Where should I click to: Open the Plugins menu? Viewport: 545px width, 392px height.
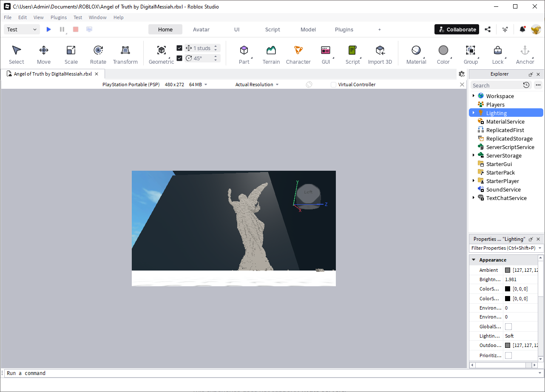tap(59, 17)
